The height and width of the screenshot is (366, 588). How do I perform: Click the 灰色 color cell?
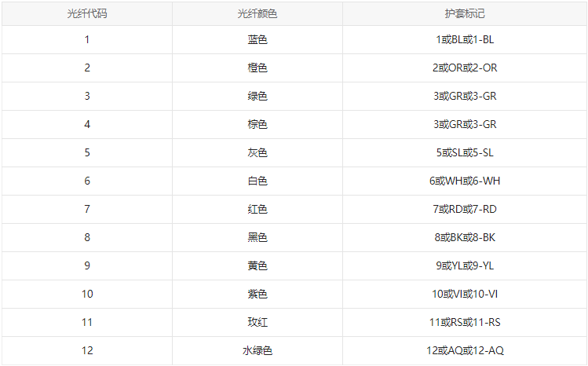coord(257,152)
